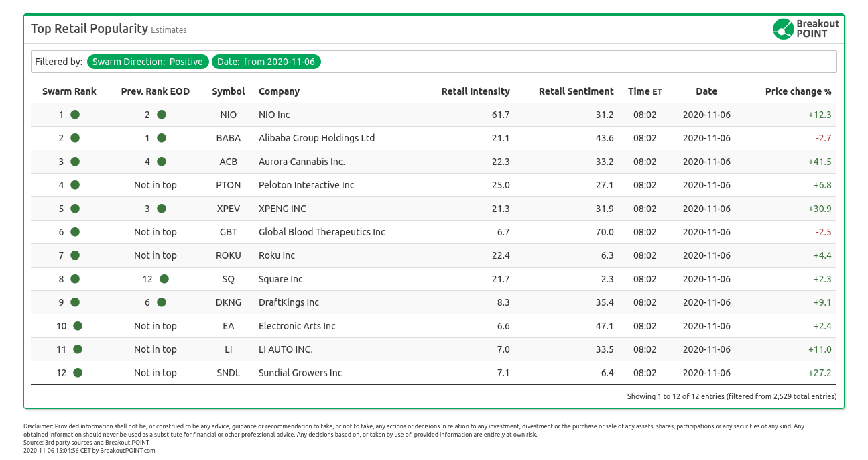Select Aurora Cannabis Inc. company name
Image resolution: width=868 pixels, height=460 pixels.
(302, 162)
